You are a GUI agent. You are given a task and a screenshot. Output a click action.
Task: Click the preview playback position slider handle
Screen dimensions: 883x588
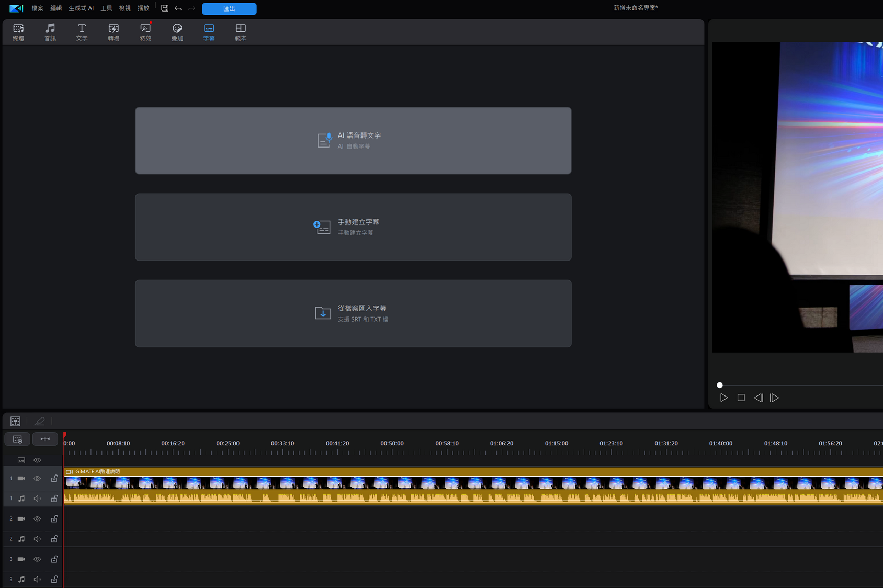click(720, 385)
